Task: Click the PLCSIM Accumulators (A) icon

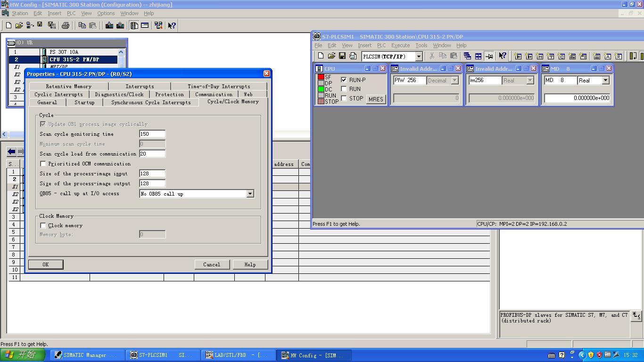Action: coord(608,56)
